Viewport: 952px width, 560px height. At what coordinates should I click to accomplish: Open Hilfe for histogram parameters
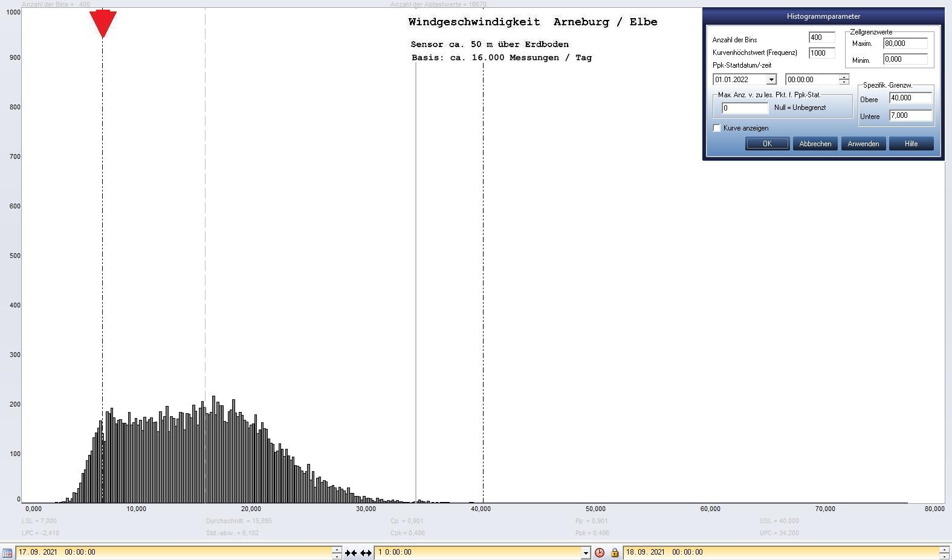click(x=911, y=144)
